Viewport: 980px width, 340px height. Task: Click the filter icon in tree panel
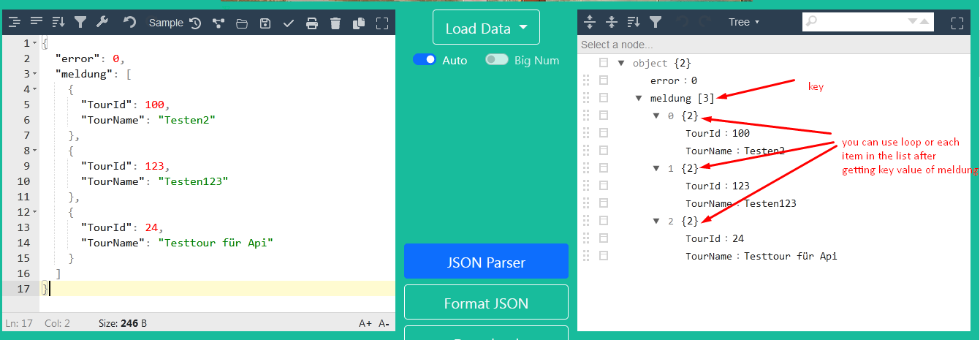[x=656, y=22]
